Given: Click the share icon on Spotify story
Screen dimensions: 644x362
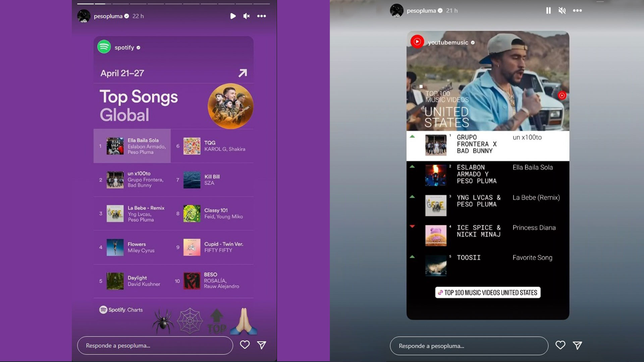Looking at the screenshot, I should (x=261, y=345).
